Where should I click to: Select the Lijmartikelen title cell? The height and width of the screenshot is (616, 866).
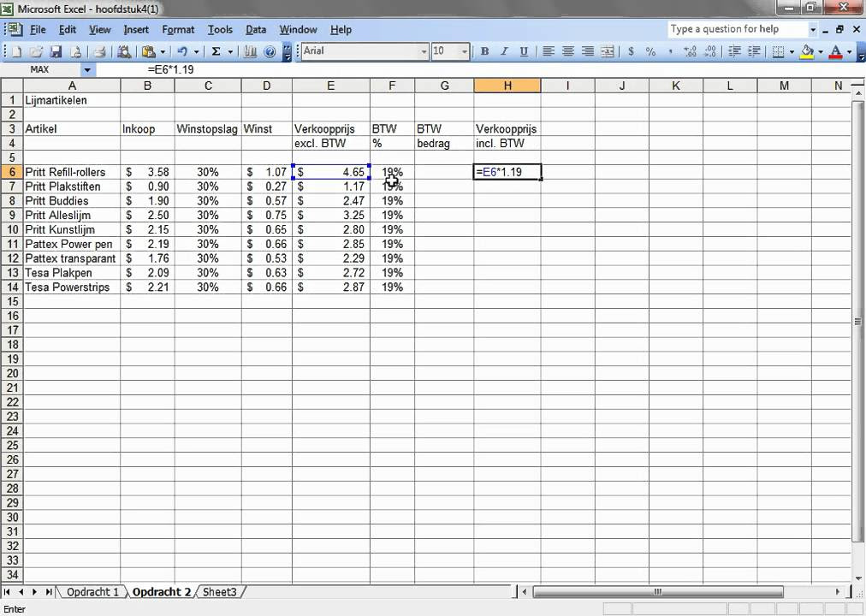click(x=72, y=100)
